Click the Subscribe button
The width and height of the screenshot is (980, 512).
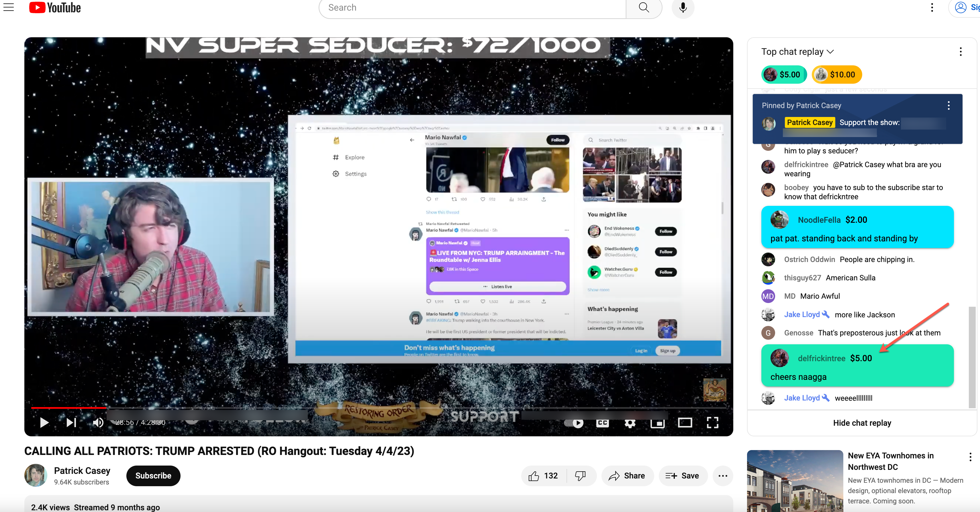point(153,476)
